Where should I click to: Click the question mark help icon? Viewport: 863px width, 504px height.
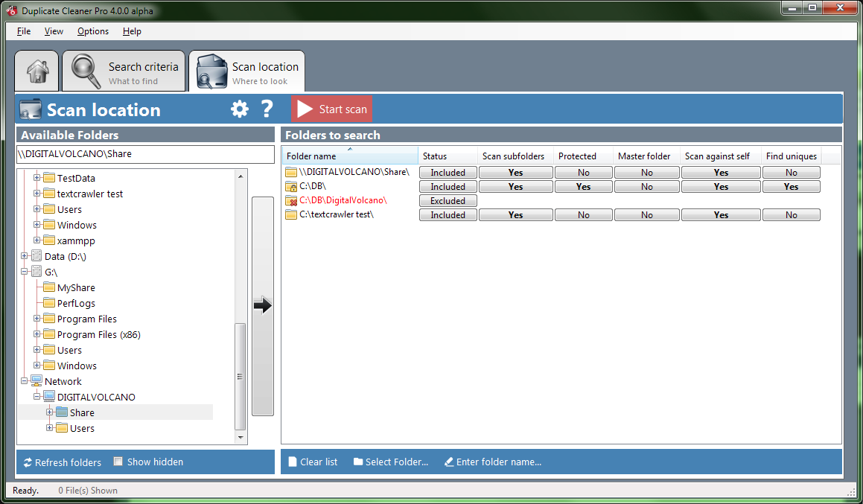267,109
